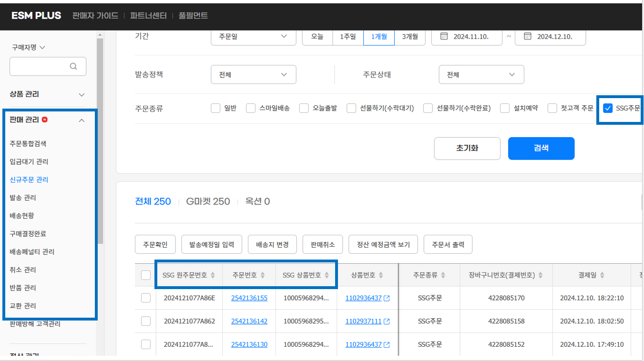
Task: Go to 신규주문 관리 menu
Action: 29,180
